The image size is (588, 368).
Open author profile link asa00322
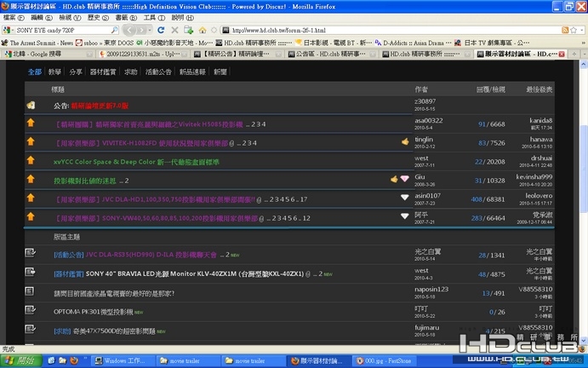[x=428, y=122]
